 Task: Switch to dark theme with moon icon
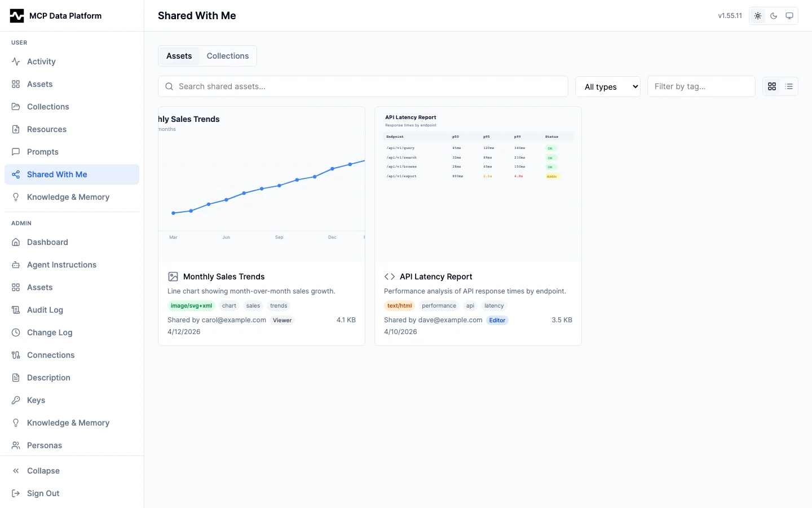click(774, 16)
